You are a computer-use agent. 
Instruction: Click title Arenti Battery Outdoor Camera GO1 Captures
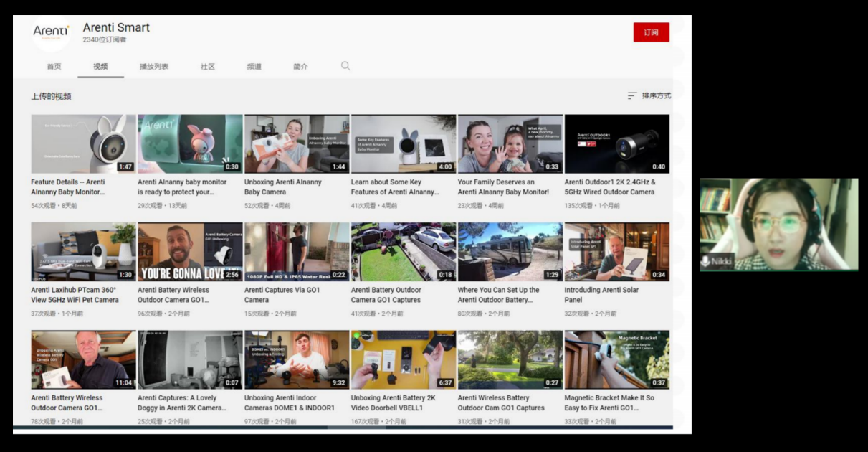[386, 295]
